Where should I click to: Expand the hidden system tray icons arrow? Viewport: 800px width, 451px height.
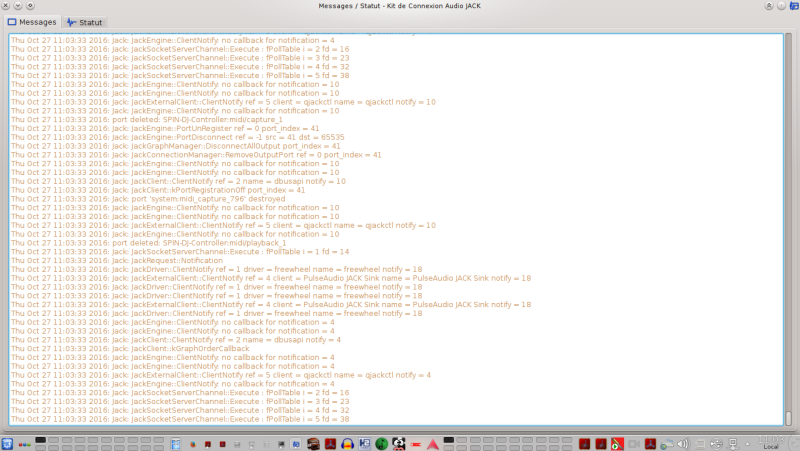(747, 444)
